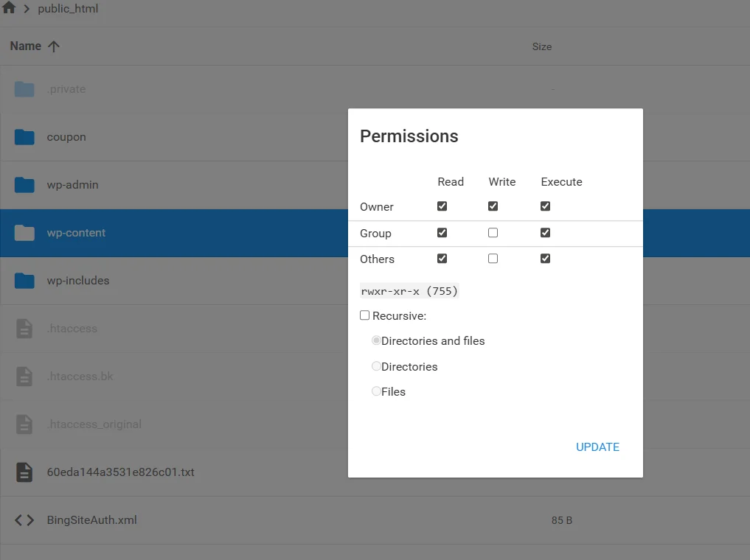Enable Group Write permission
This screenshot has width=750, height=560.
click(x=493, y=233)
